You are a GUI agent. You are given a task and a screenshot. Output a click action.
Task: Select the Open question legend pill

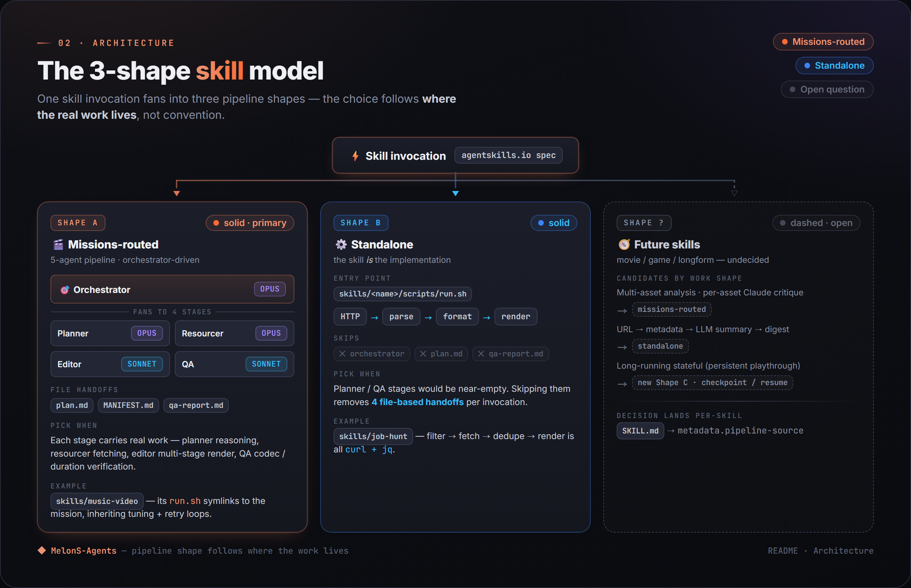[827, 90]
